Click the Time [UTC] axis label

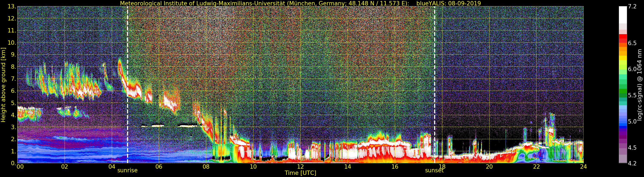click(300, 173)
